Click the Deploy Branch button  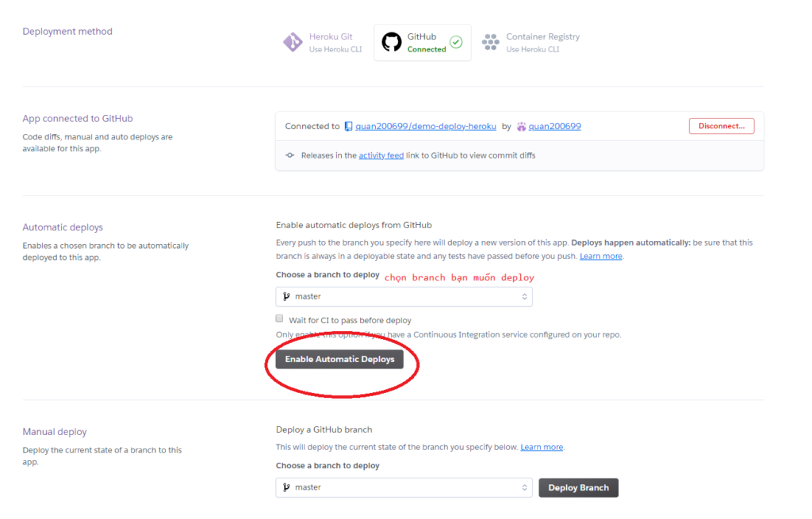[578, 487]
